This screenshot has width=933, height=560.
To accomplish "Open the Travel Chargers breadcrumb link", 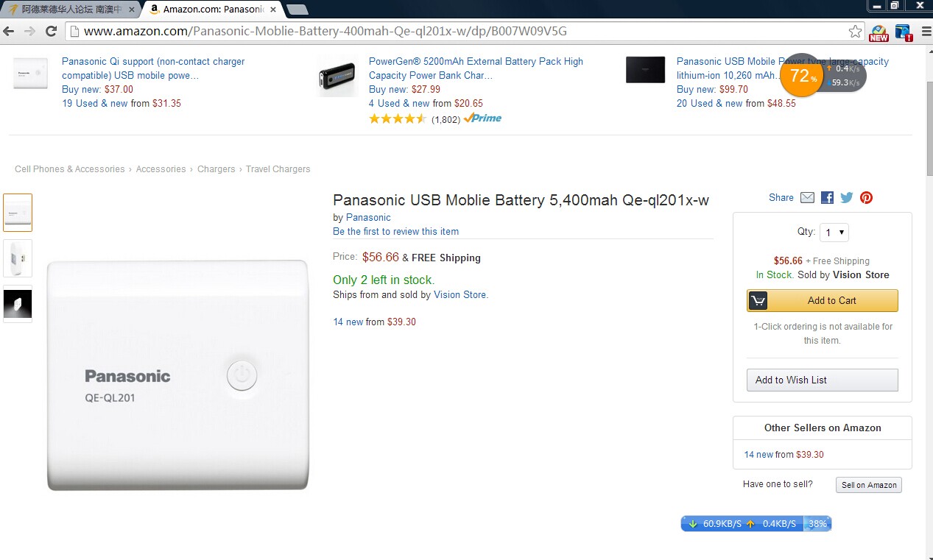I will [x=278, y=169].
